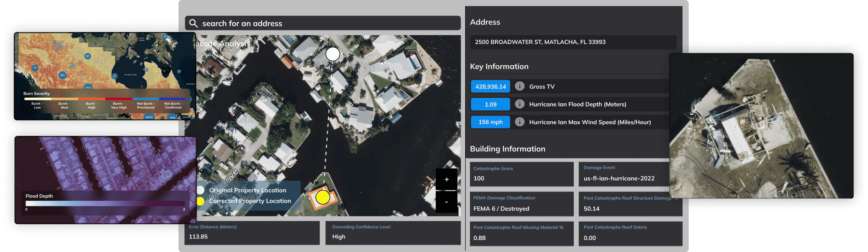Click the Key Information heading
868x252 pixels.
tap(499, 66)
